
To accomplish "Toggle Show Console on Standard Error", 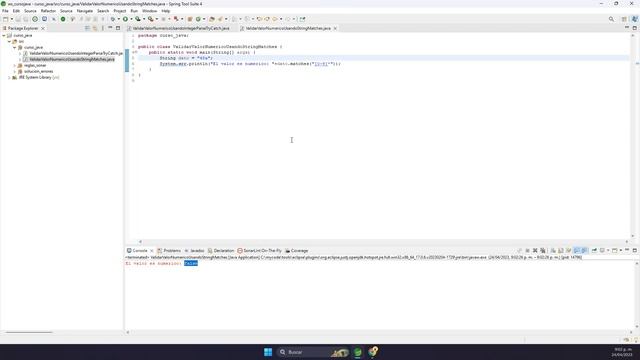I will coord(584,251).
